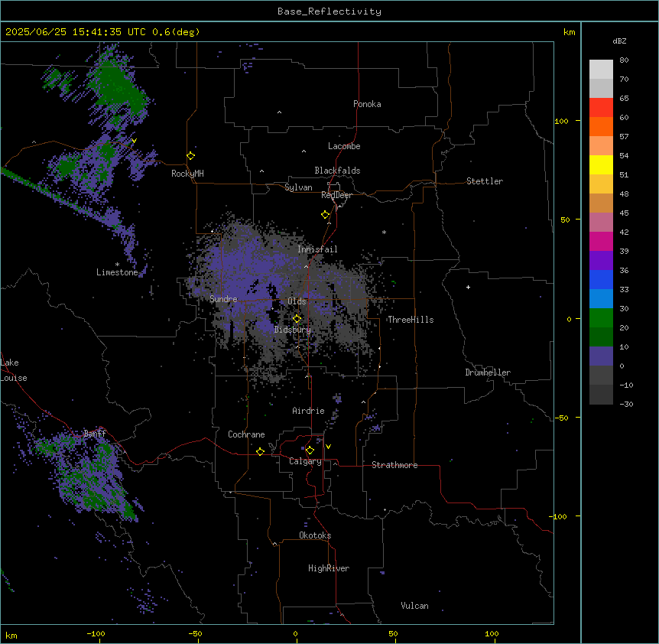This screenshot has height=644, width=659.
Task: Click the Airdrie city label
Action: [309, 411]
